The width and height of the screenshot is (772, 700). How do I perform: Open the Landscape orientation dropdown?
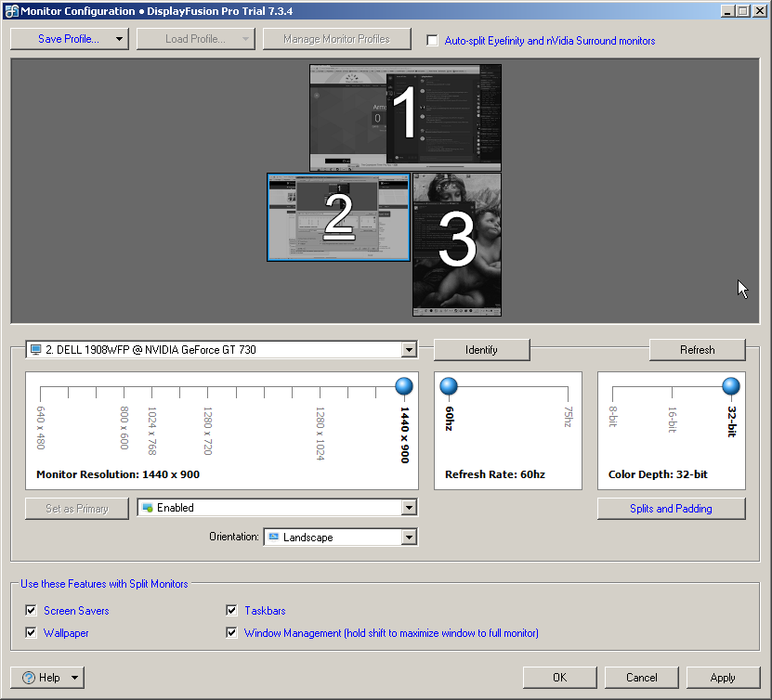[x=408, y=538]
